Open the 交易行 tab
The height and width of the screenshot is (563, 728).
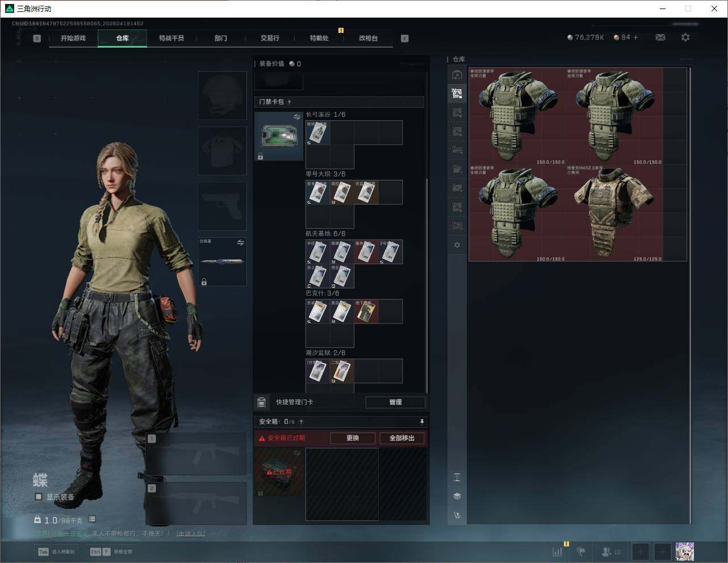(270, 38)
